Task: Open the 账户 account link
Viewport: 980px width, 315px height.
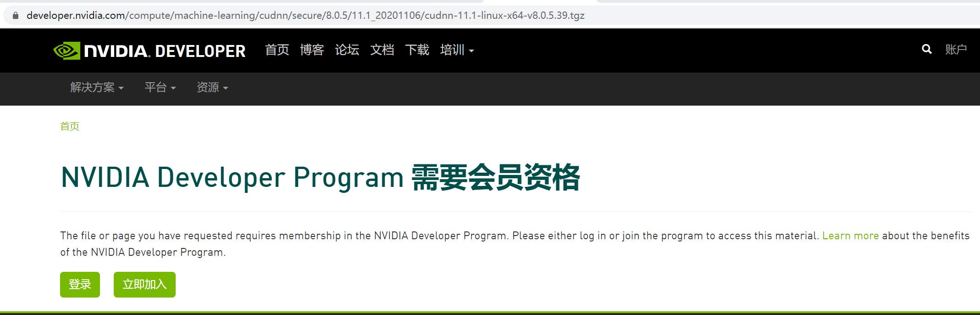Action: [x=956, y=49]
